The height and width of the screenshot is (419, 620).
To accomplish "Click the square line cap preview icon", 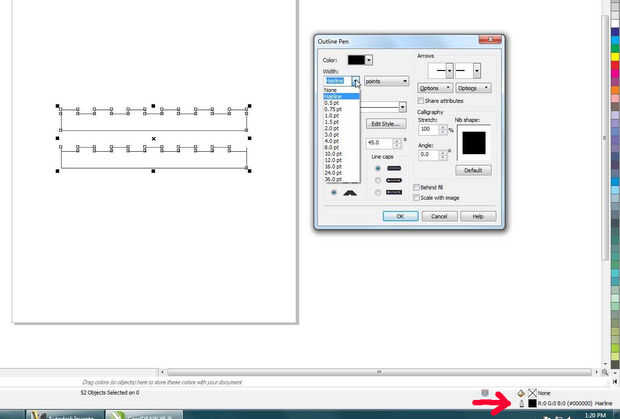I will [394, 168].
